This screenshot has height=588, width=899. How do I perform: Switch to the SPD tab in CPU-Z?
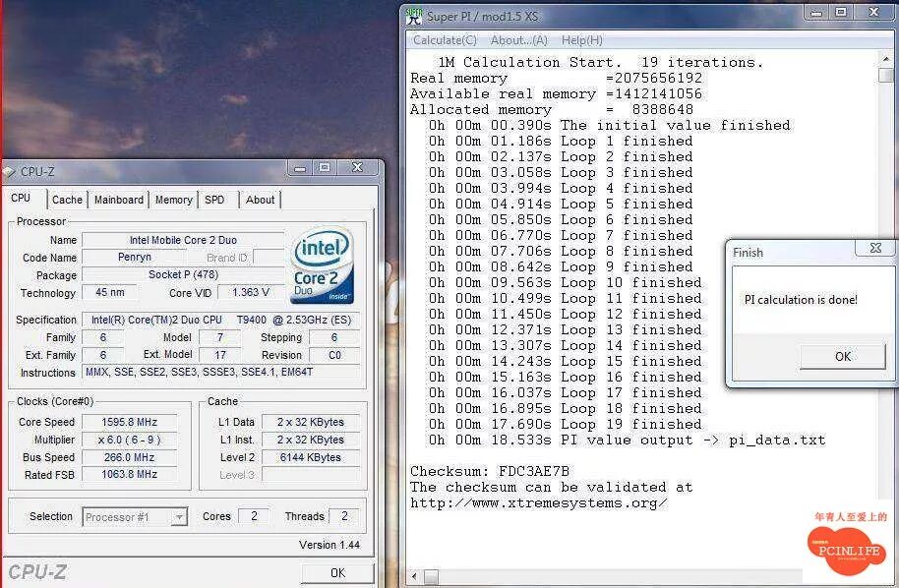point(214,200)
